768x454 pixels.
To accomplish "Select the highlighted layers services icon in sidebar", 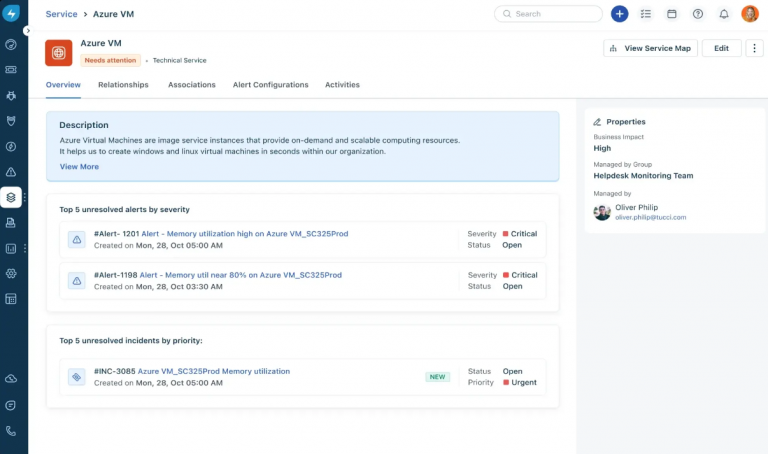I will tap(11, 197).
